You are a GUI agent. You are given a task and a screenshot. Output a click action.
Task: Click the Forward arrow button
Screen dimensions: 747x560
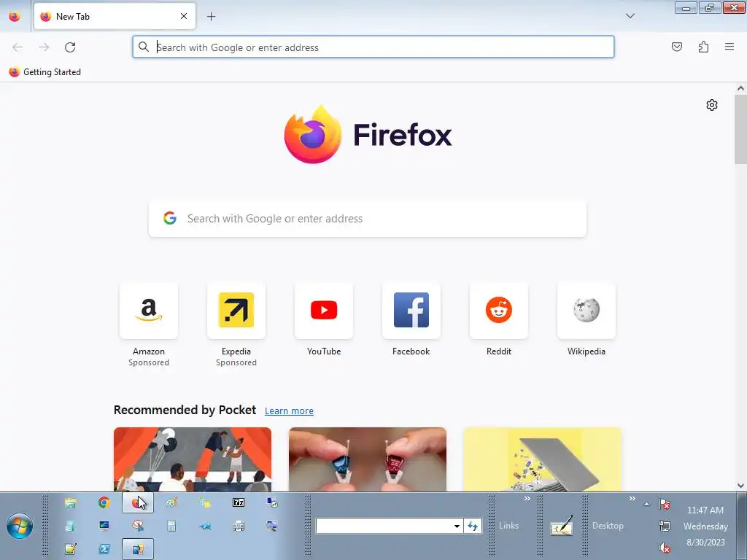tap(44, 47)
